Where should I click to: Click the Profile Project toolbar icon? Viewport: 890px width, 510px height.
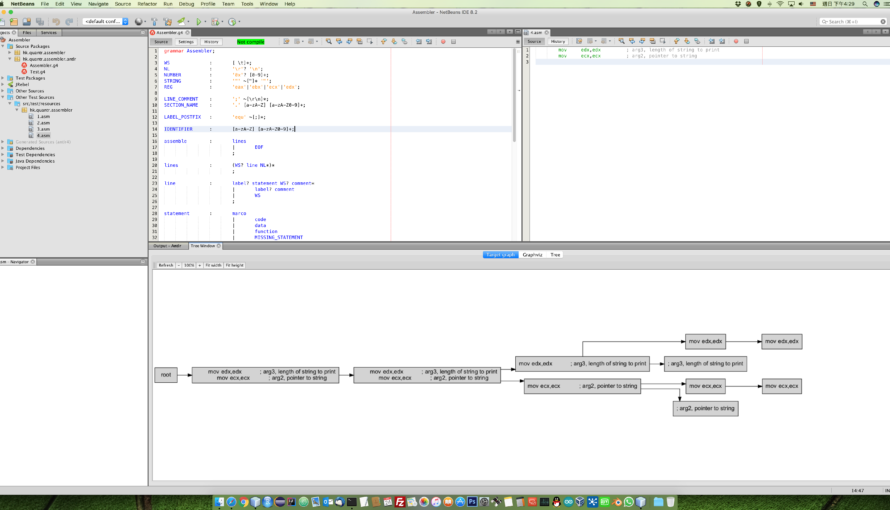pos(232,22)
